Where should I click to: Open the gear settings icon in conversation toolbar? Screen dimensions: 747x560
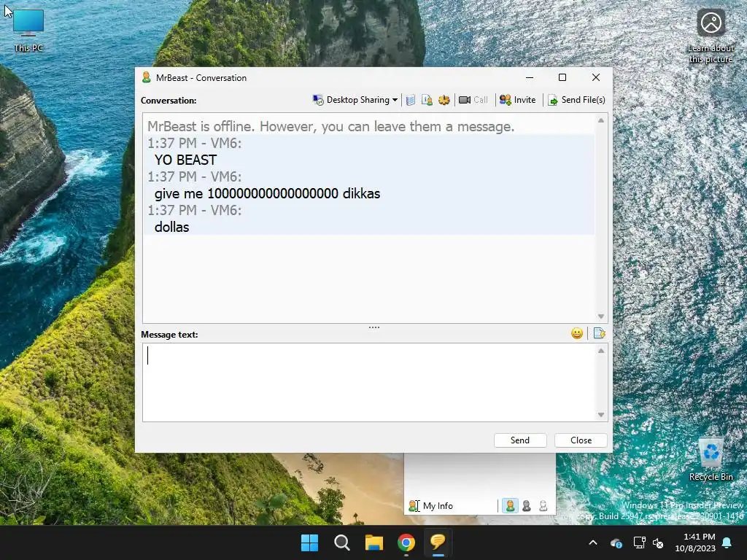444,100
